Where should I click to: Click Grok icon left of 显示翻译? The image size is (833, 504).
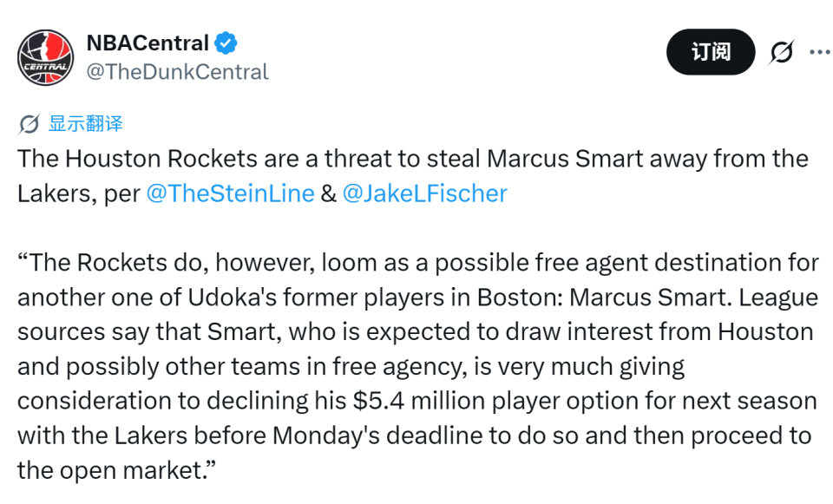coord(29,124)
